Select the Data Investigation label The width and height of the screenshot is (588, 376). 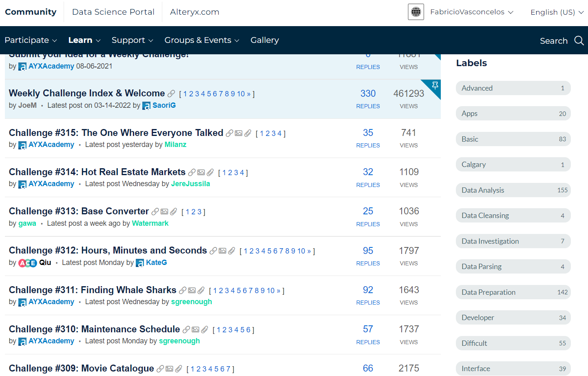[x=513, y=241]
